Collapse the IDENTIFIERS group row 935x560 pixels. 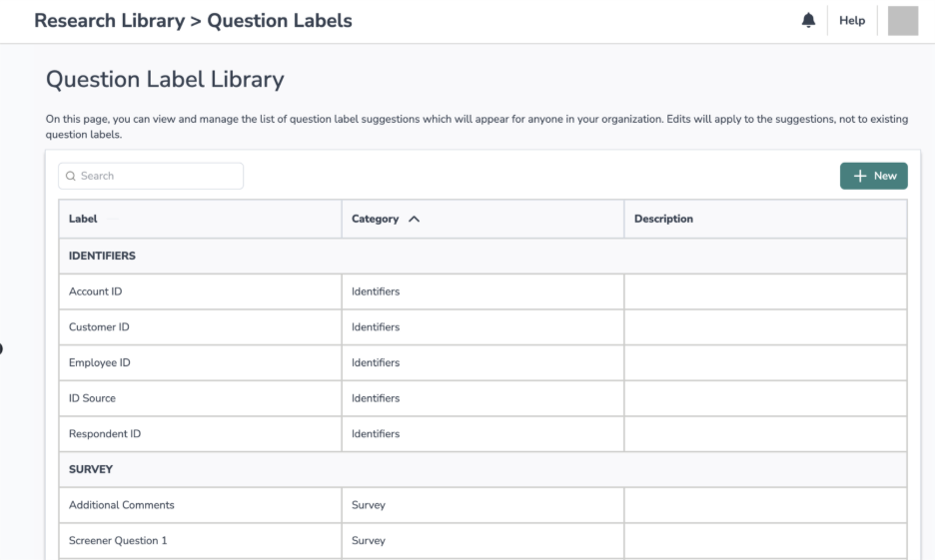[102, 256]
